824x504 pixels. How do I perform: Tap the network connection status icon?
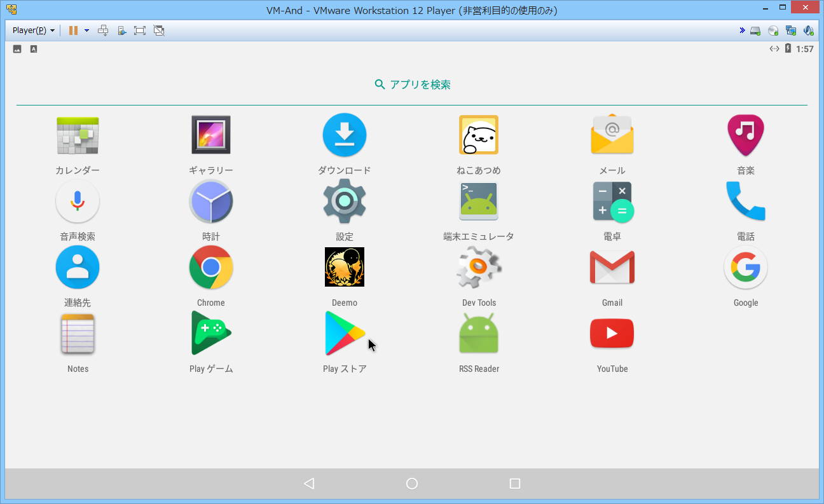pyautogui.click(x=774, y=48)
